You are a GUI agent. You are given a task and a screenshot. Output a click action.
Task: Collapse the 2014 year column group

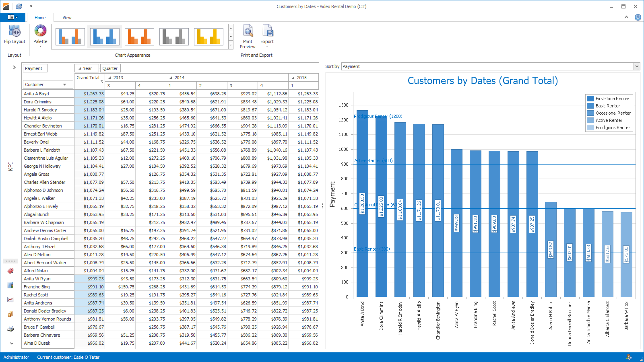[171, 78]
